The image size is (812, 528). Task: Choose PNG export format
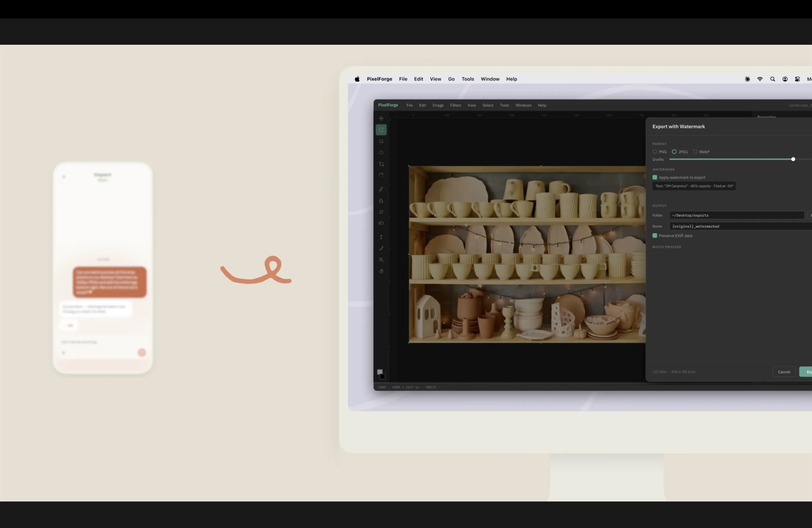pyautogui.click(x=655, y=152)
